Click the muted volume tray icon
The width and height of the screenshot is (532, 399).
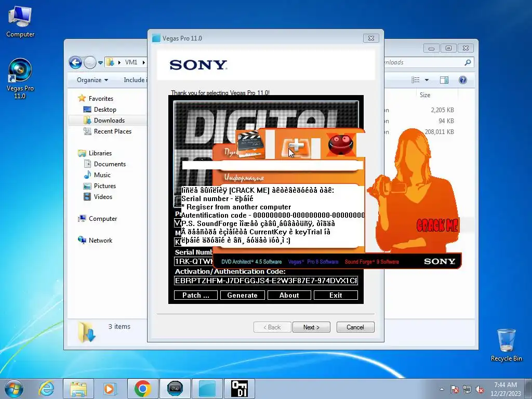[x=480, y=389]
